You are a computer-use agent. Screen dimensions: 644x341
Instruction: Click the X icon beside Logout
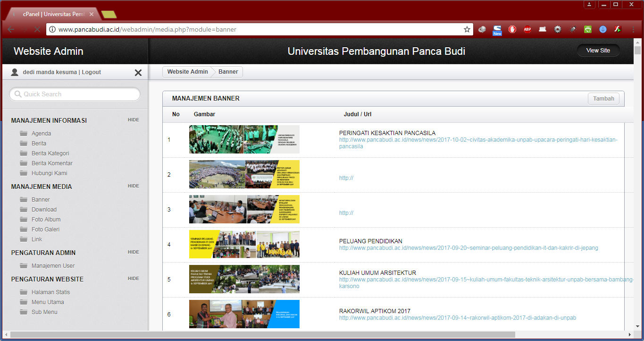point(138,73)
